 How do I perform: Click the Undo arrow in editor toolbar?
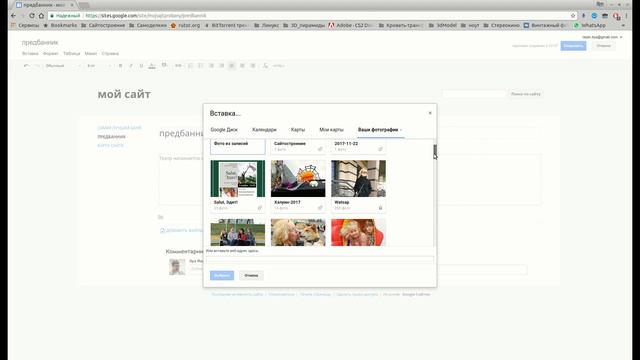[x=26, y=66]
